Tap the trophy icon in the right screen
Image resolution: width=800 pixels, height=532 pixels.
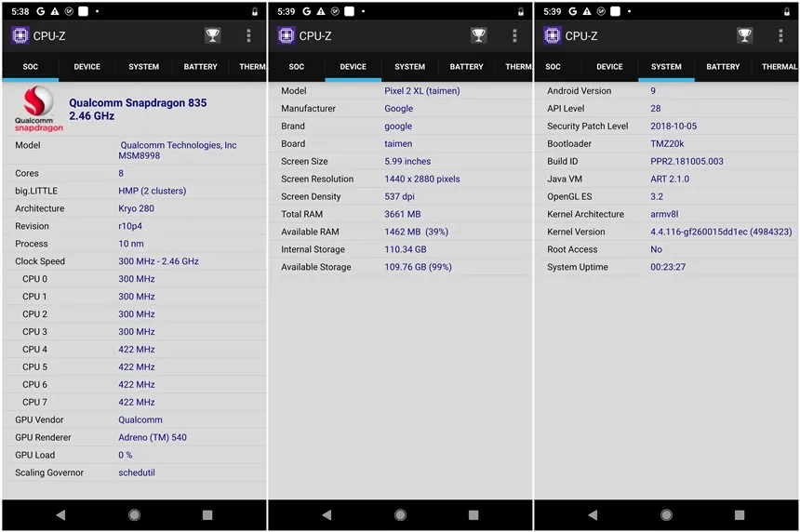pyautogui.click(x=745, y=35)
